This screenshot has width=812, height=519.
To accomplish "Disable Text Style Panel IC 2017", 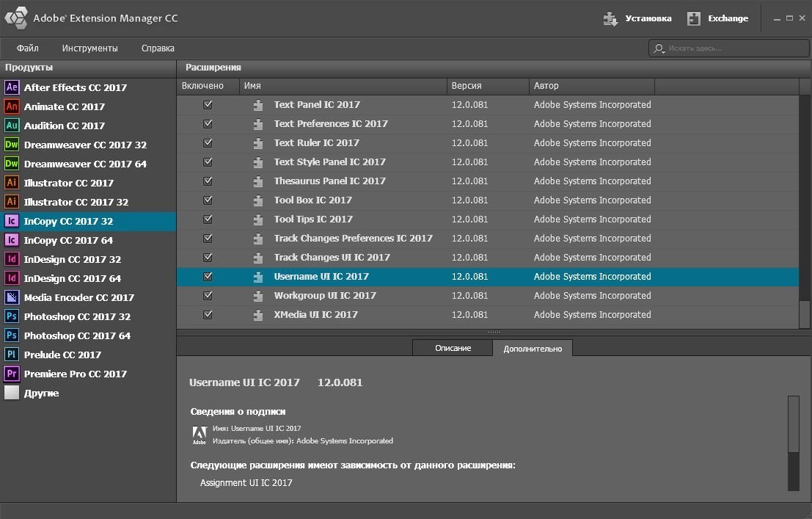I will click(208, 162).
